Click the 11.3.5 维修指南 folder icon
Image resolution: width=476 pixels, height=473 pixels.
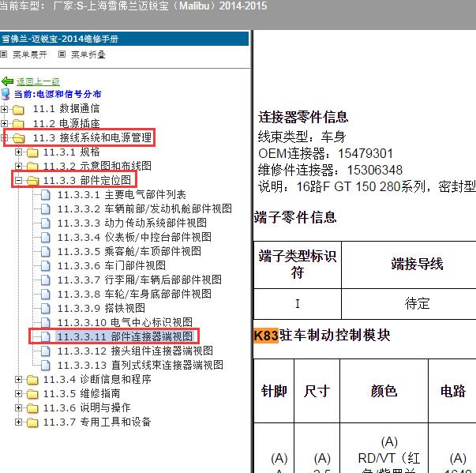(32, 394)
